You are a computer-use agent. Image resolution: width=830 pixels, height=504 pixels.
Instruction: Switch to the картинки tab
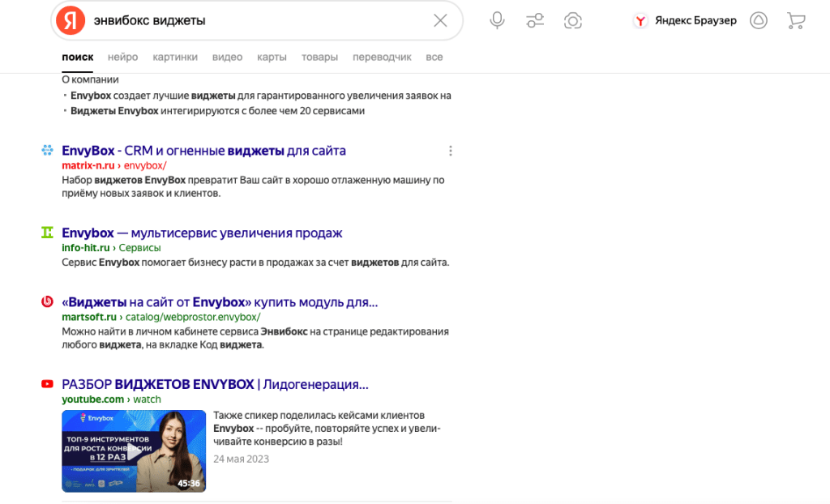pos(175,58)
